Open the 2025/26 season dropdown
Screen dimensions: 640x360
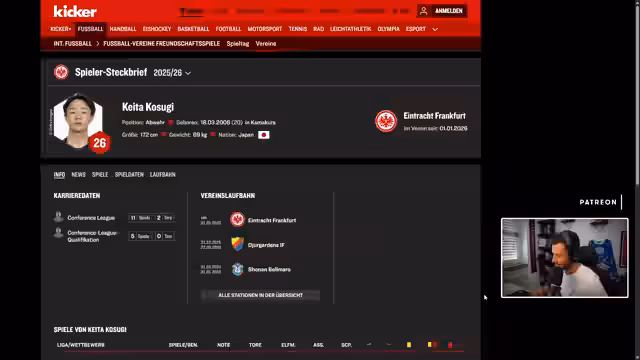[172, 73]
